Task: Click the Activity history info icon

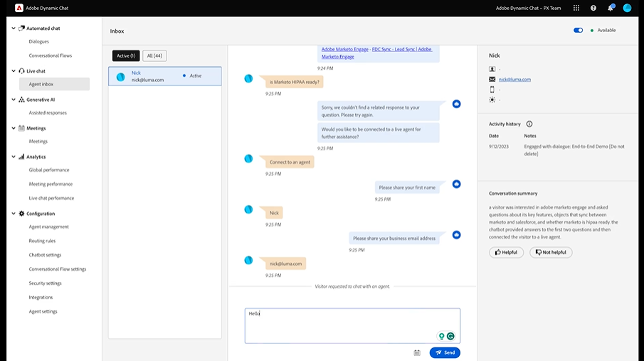Action: pyautogui.click(x=529, y=124)
